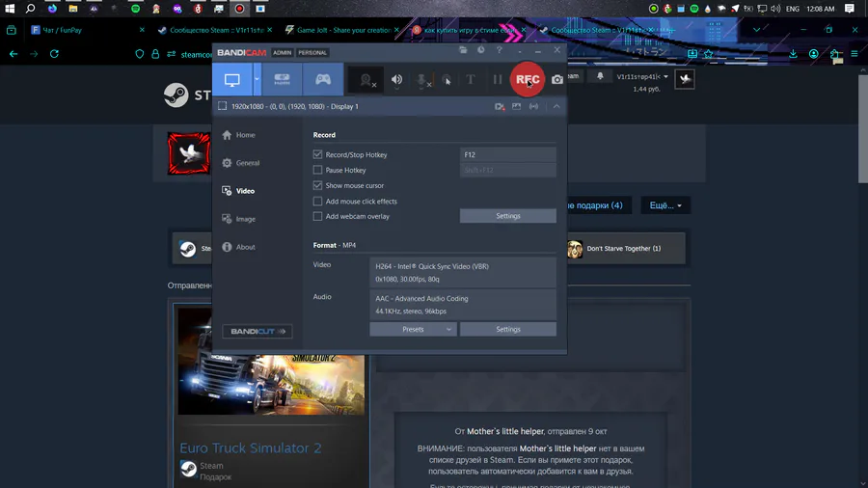The height and width of the screenshot is (488, 868).
Task: Enable Pause Hotkey checkbox
Action: [317, 170]
